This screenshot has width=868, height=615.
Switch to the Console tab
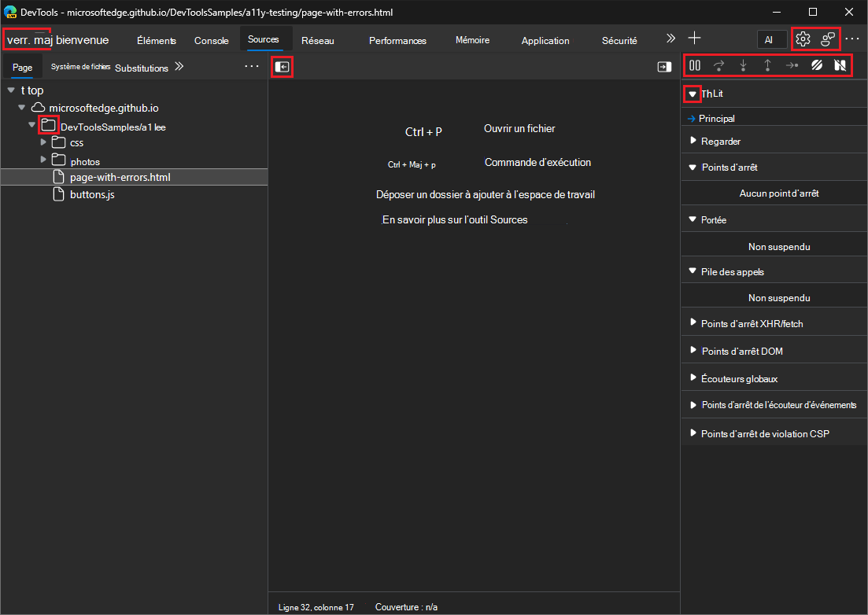212,40
